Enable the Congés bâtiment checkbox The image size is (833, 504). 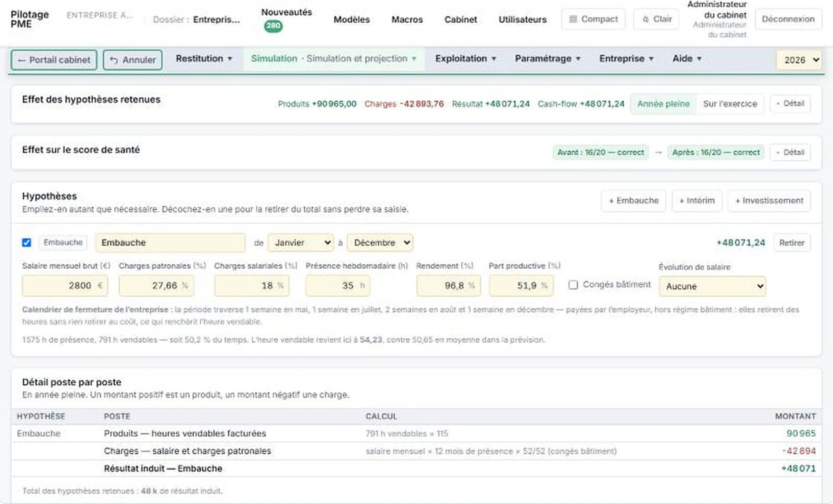coord(573,285)
